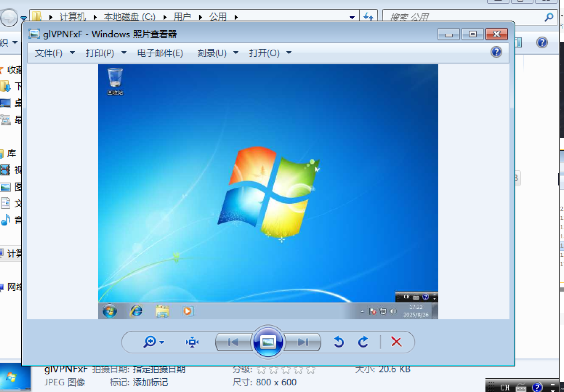Select the desktop icon in sidebar
564x392 pixels.
point(5,103)
